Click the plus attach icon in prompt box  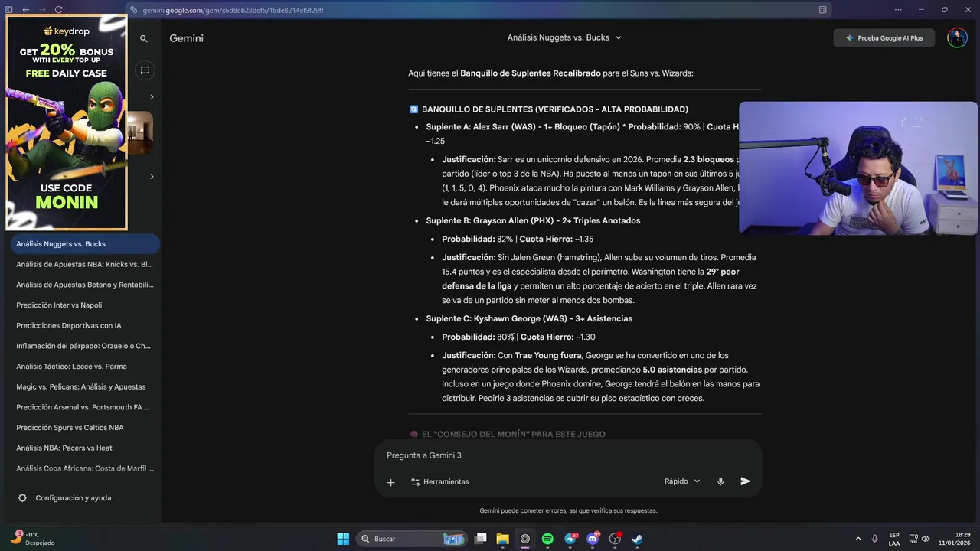pos(390,482)
